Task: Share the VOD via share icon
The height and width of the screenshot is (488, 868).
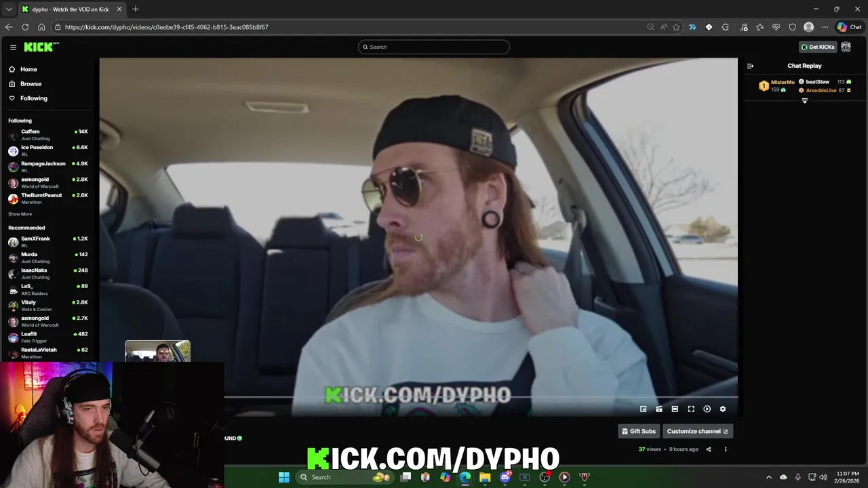Action: tap(709, 449)
